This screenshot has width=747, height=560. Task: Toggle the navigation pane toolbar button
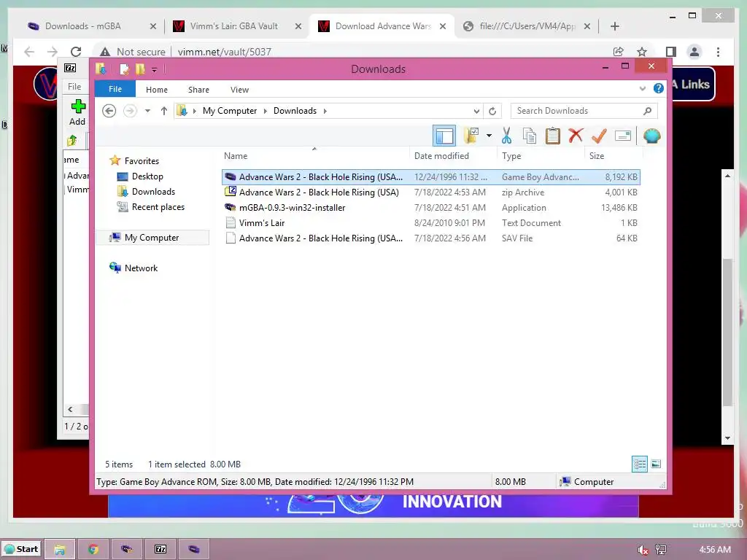pyautogui.click(x=444, y=136)
